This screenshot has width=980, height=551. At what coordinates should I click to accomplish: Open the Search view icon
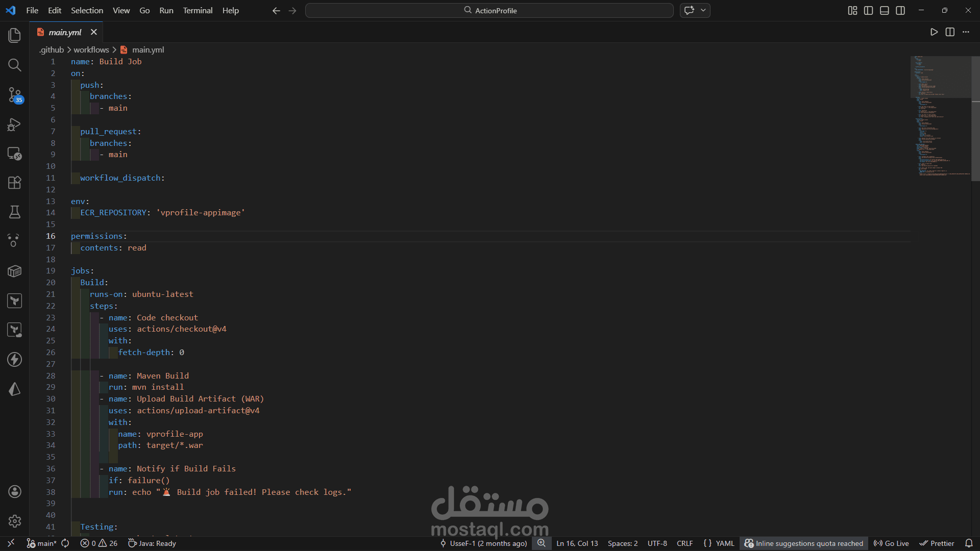coord(14,65)
